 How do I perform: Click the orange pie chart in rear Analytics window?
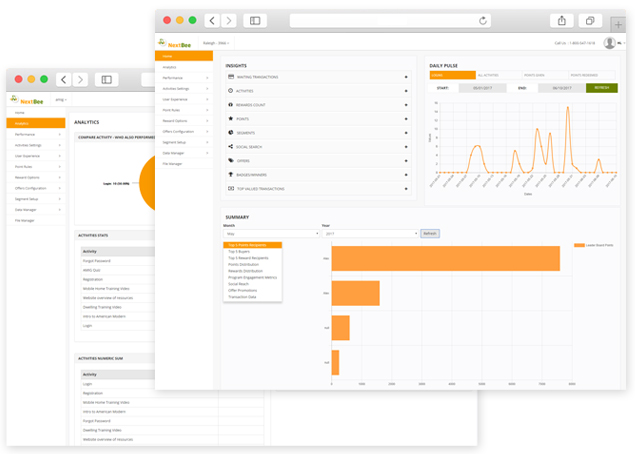click(147, 183)
